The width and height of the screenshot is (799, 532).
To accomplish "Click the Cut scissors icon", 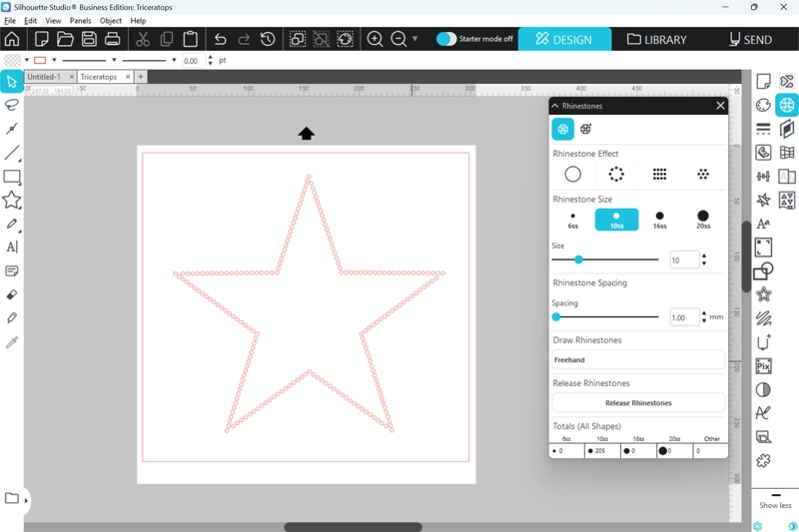I will tap(142, 39).
